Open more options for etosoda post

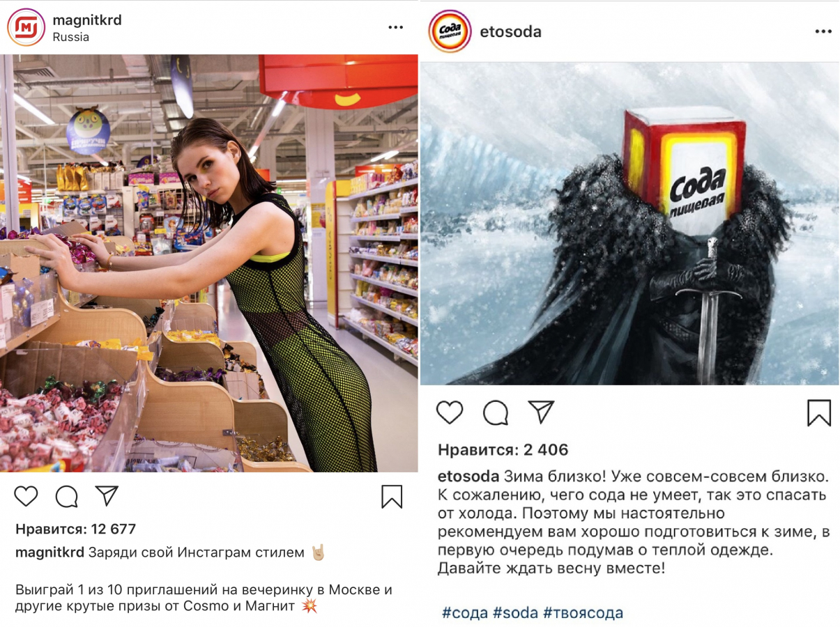(823, 32)
